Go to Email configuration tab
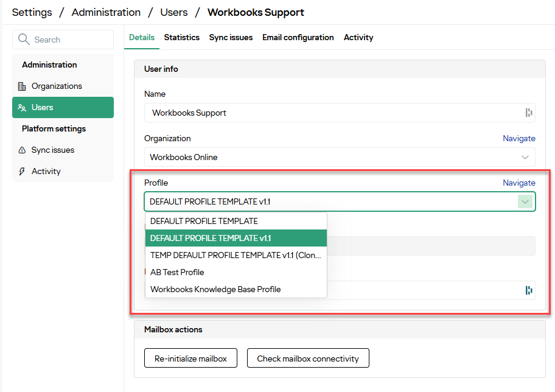 click(298, 38)
